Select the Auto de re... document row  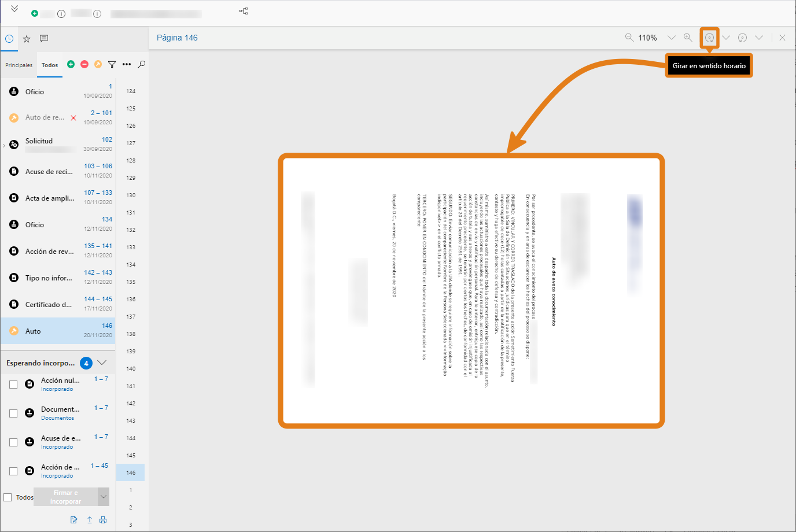click(58, 117)
